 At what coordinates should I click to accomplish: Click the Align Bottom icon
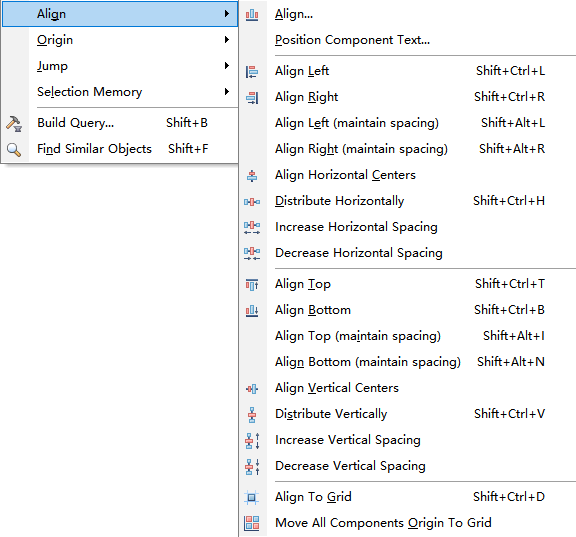[x=252, y=310]
